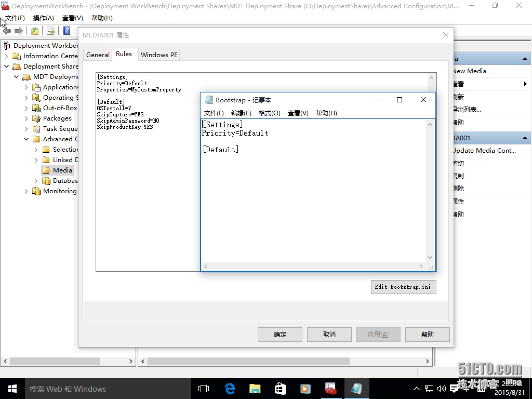This screenshot has width=532, height=399.
Task: Expand the Packages tree node
Action: coord(26,118)
